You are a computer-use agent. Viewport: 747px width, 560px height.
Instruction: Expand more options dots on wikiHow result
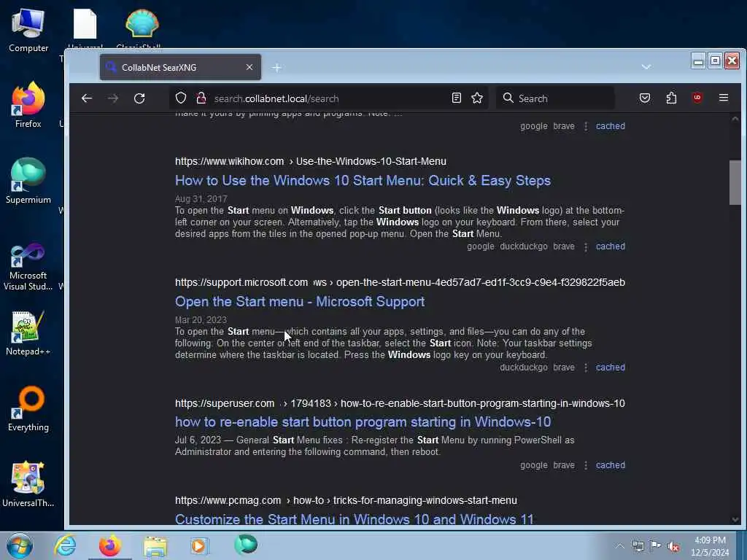586,246
